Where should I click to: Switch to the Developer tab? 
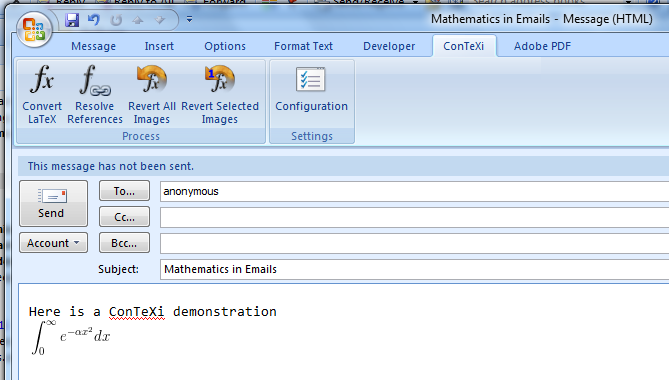coord(389,46)
